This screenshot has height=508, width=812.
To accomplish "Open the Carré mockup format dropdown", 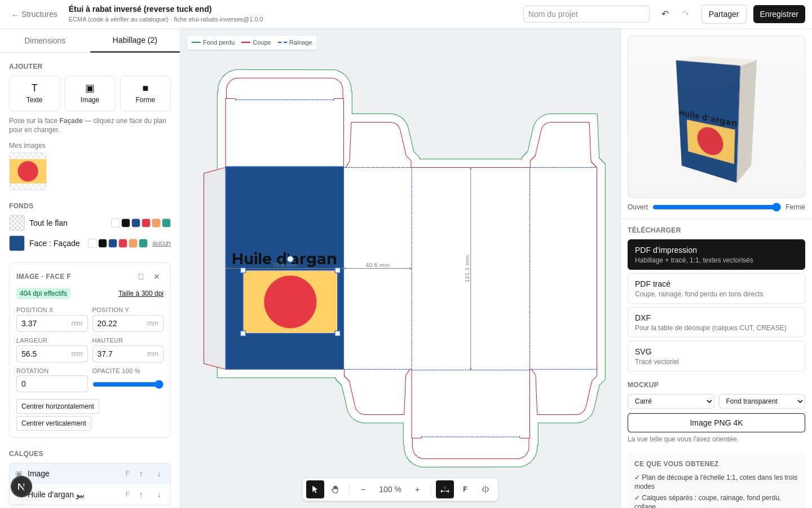I will pyautogui.click(x=671, y=401).
